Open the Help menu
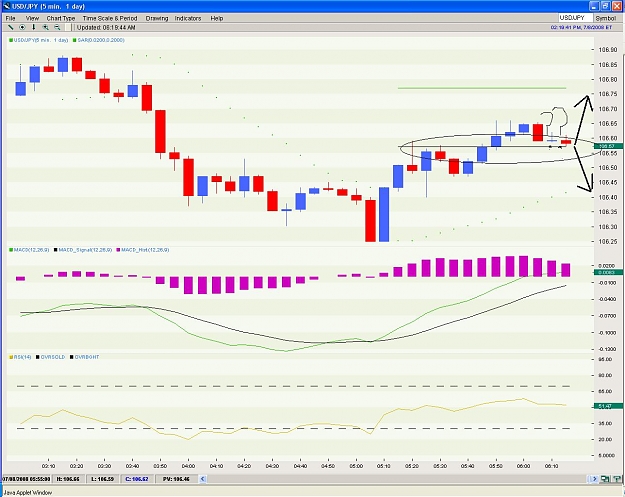 (216, 18)
